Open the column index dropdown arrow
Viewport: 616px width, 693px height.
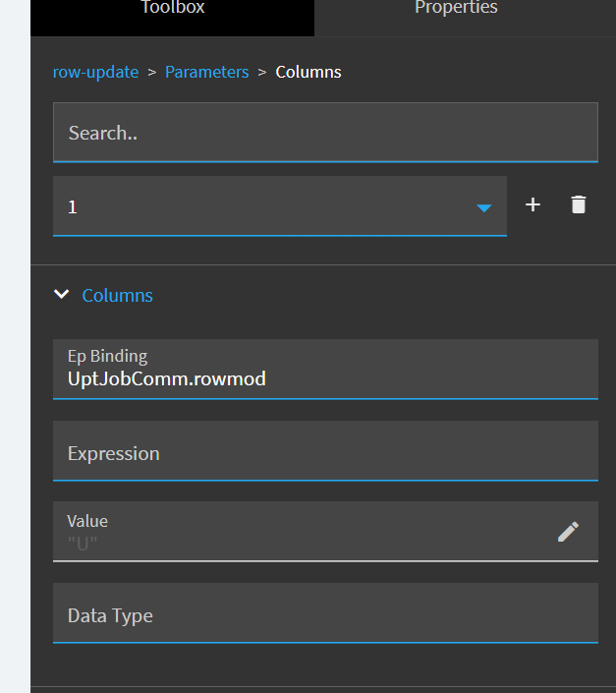click(x=483, y=207)
